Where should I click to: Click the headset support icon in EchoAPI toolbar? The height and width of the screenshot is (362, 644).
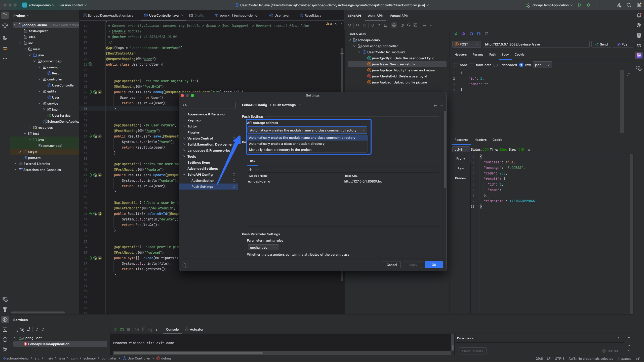[409, 25]
